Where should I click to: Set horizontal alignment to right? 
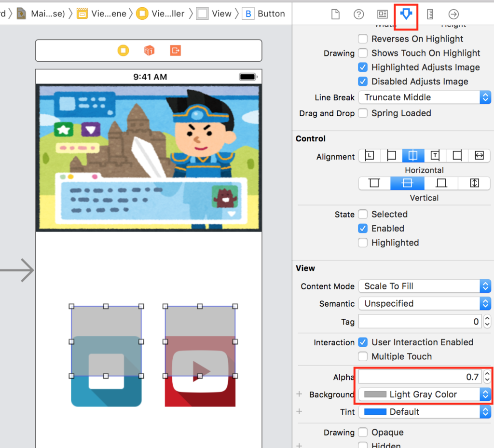pyautogui.click(x=457, y=156)
